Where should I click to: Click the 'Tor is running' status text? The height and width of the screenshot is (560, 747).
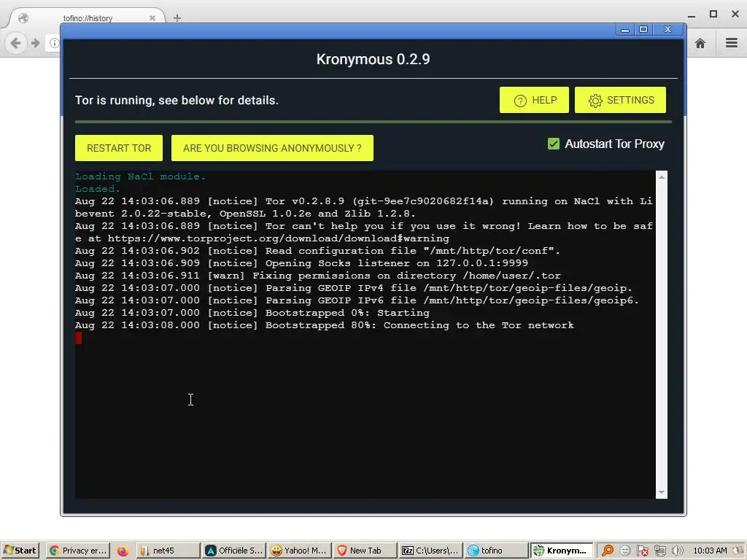177,101
